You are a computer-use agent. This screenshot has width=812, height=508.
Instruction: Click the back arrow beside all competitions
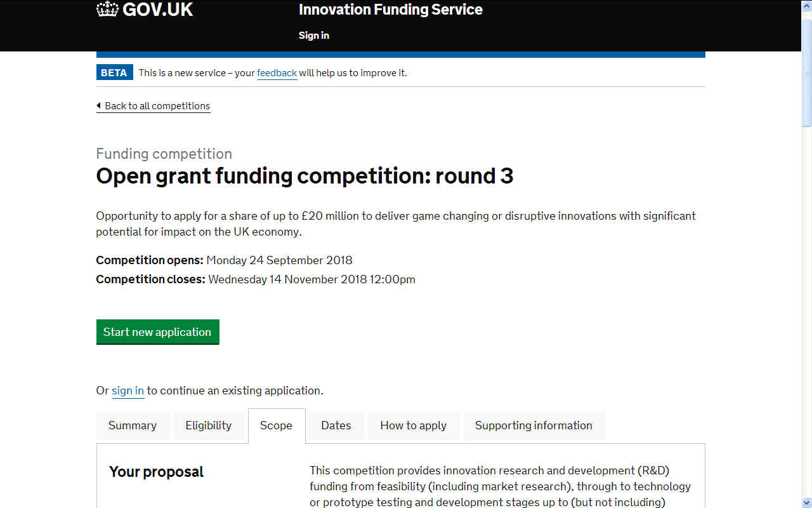[99, 106]
